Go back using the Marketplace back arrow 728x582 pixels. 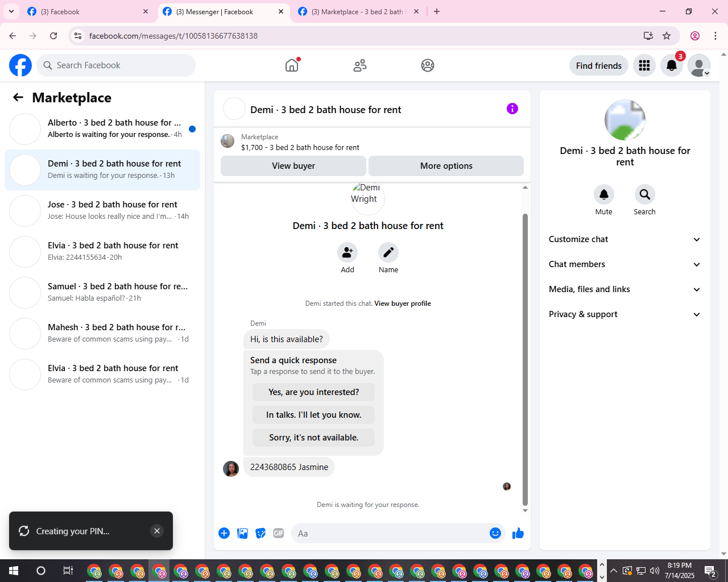(x=18, y=97)
